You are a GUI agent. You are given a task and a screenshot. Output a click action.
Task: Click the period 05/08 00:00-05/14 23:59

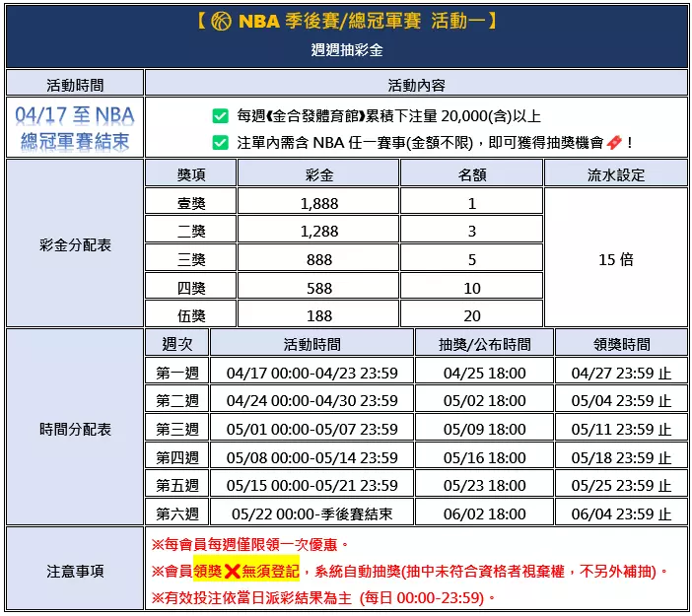tap(312, 457)
